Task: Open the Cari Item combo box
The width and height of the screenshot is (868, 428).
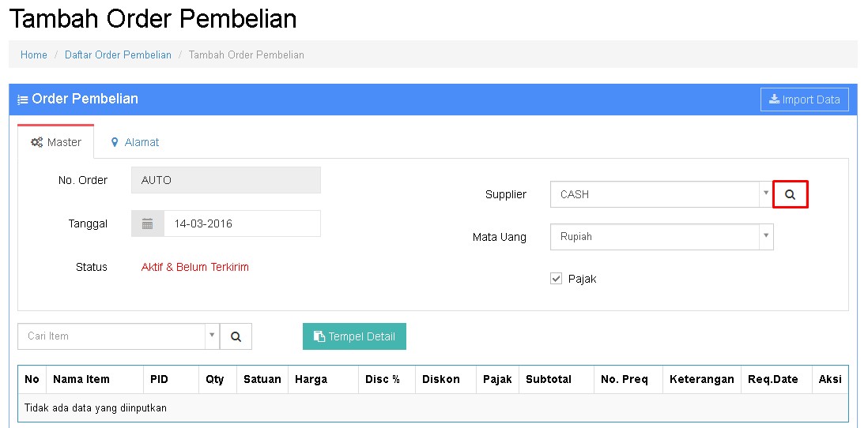Action: pyautogui.click(x=118, y=336)
